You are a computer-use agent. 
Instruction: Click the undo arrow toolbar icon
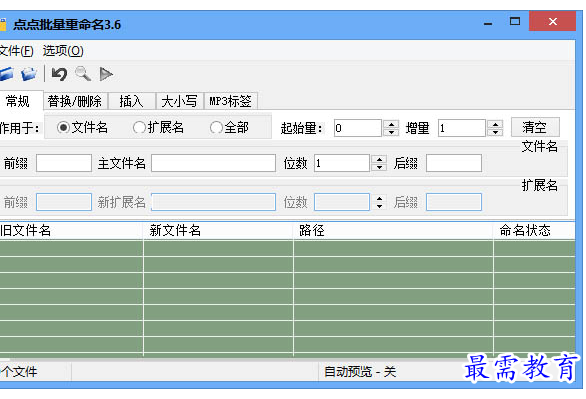coord(59,74)
